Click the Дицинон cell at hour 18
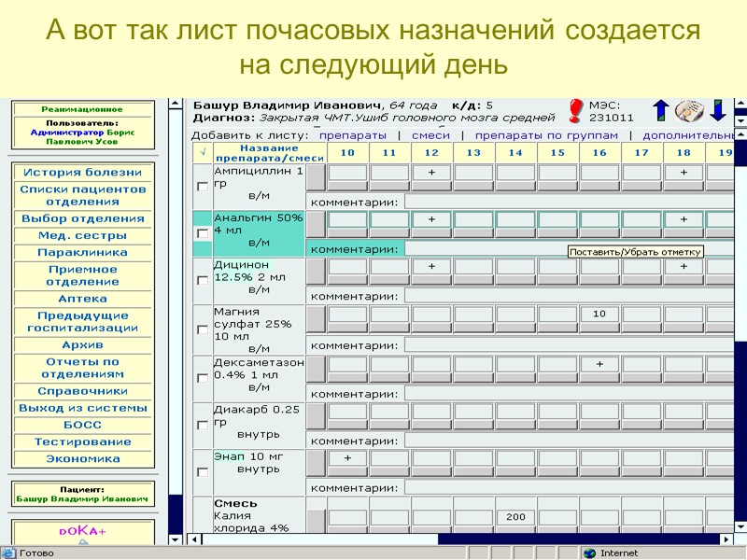Image resolution: width=747 pixels, height=560 pixels. [x=684, y=266]
